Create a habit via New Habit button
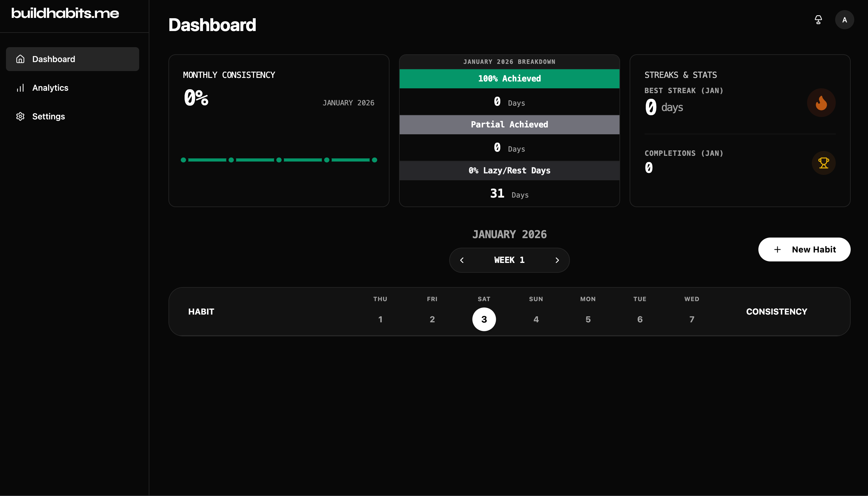This screenshot has width=868, height=496. point(804,249)
